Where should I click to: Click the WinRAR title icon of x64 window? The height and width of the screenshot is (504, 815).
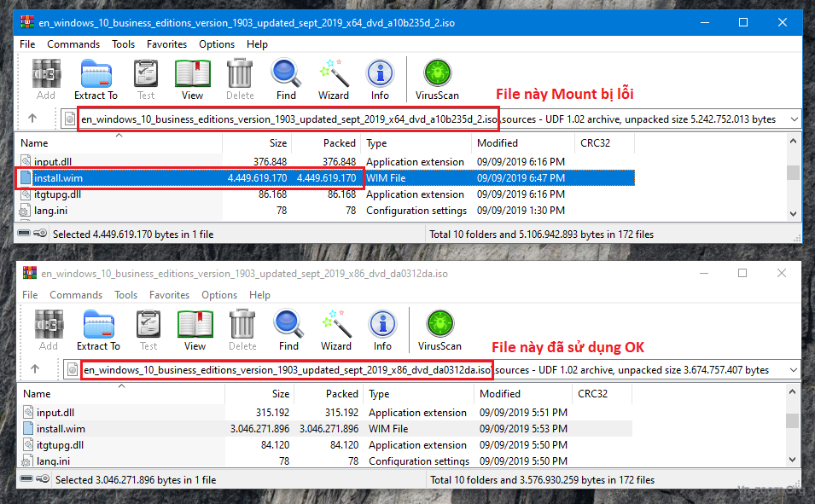coord(27,22)
